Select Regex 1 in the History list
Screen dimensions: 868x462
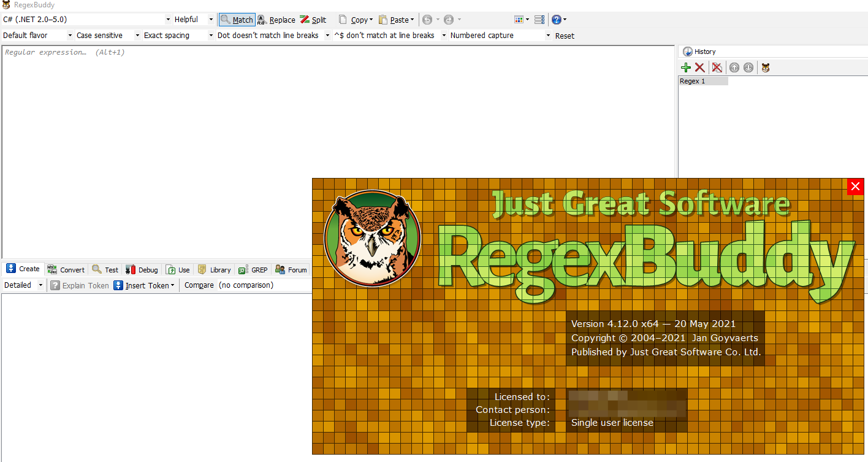(x=702, y=81)
